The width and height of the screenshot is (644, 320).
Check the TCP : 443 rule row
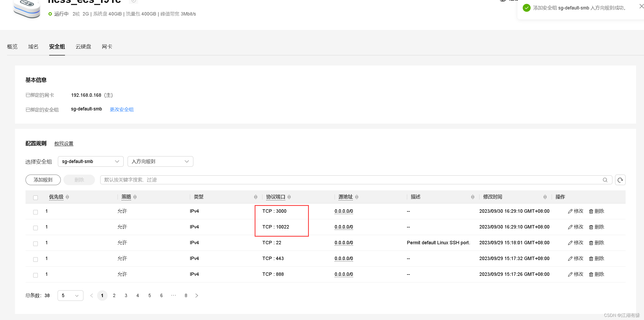(x=36, y=259)
